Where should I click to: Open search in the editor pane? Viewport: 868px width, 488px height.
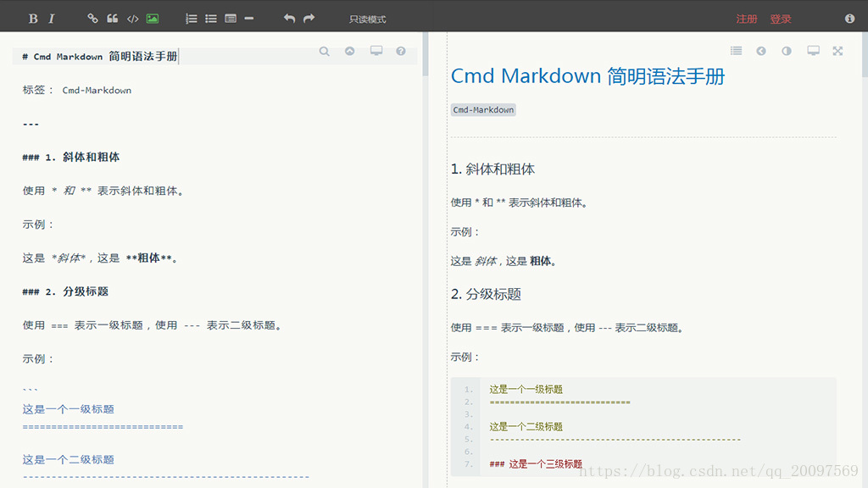point(325,52)
